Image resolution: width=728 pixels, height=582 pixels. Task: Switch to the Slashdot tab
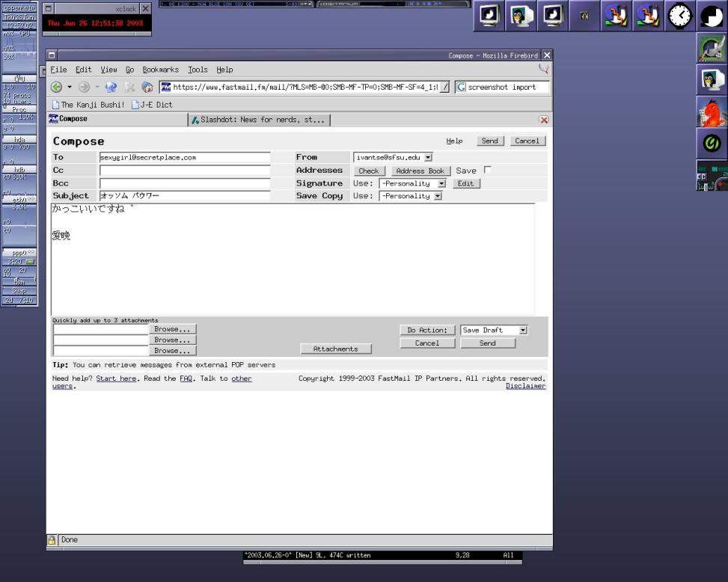[x=260, y=120]
